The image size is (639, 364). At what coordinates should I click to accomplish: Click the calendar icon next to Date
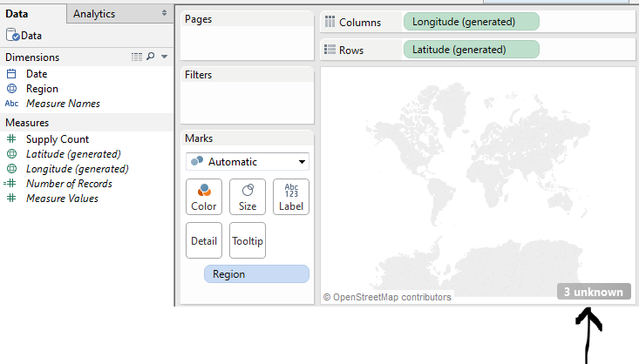point(11,75)
